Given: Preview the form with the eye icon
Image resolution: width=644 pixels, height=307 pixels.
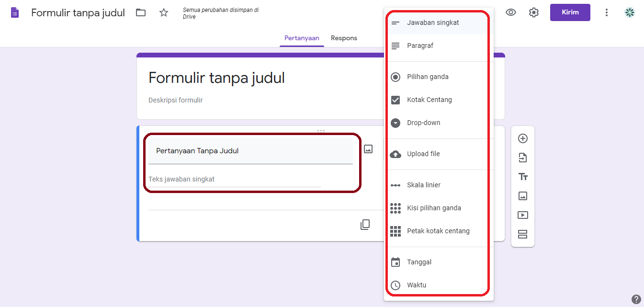Looking at the screenshot, I should [x=511, y=12].
